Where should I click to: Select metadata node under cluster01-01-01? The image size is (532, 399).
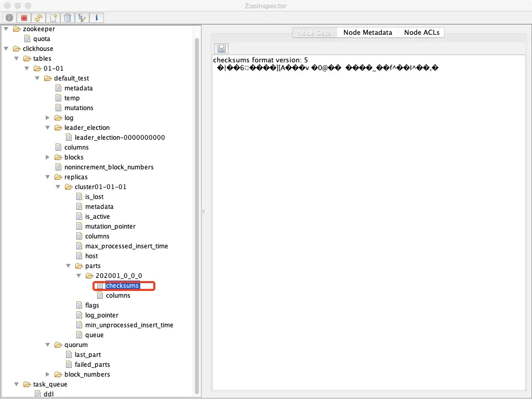pos(99,207)
